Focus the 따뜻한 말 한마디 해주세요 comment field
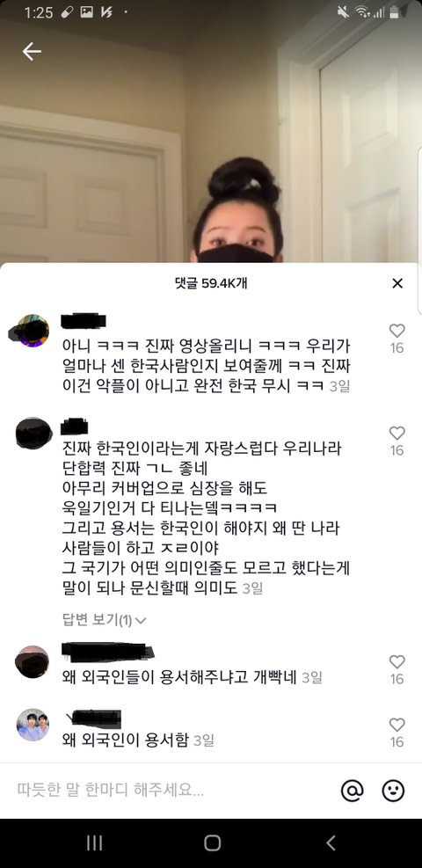The width and height of the screenshot is (422, 868). tap(171, 791)
